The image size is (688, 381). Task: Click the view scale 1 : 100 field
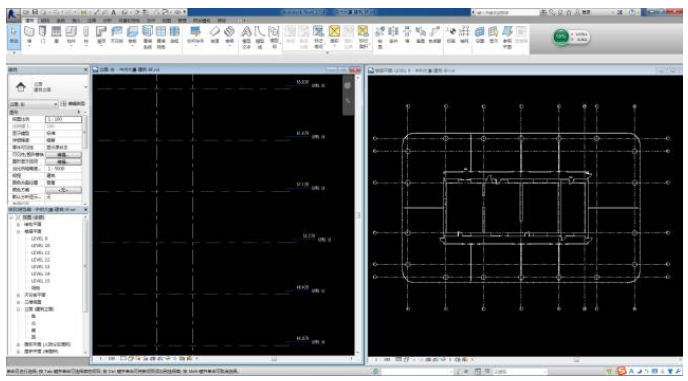coord(64,119)
